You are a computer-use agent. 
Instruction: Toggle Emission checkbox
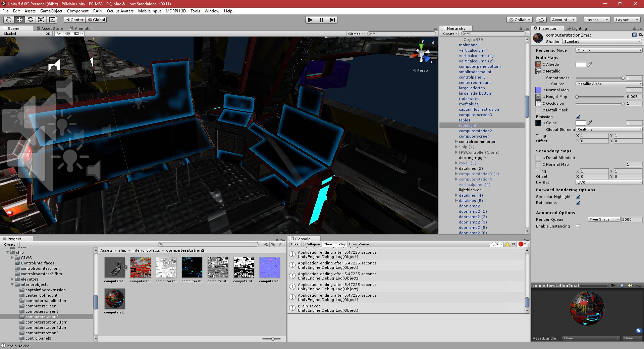point(578,117)
